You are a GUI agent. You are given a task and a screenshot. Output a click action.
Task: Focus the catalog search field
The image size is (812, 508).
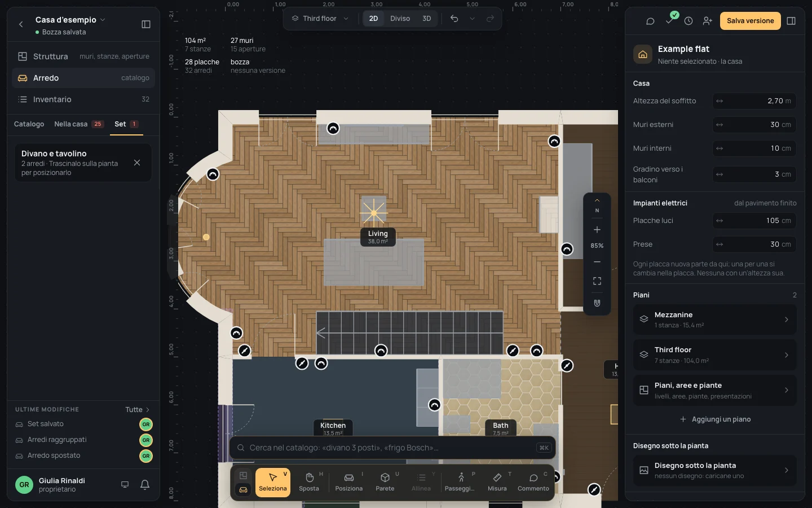coord(392,448)
